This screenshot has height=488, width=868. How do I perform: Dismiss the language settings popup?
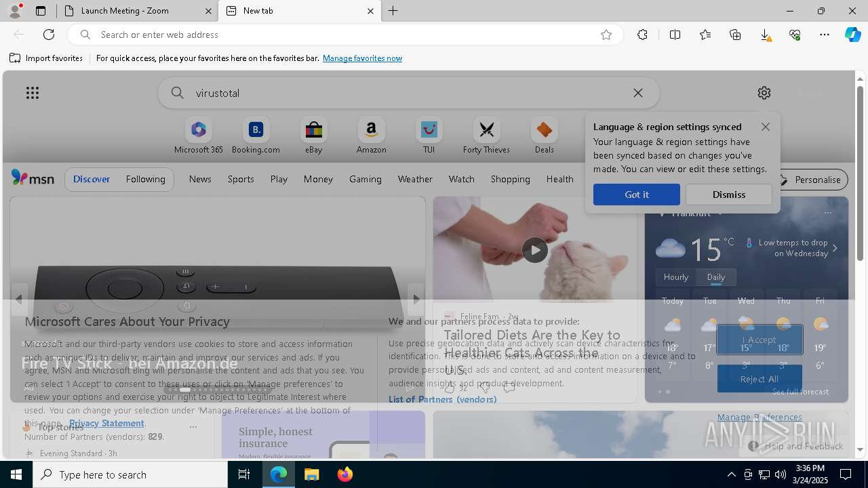[729, 195]
